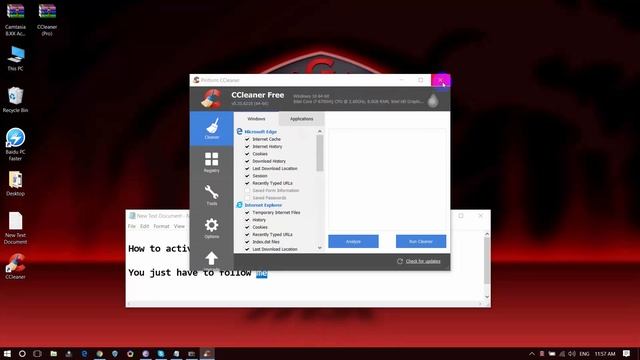Click the Notepad title bar New Text Document

(x=159, y=216)
